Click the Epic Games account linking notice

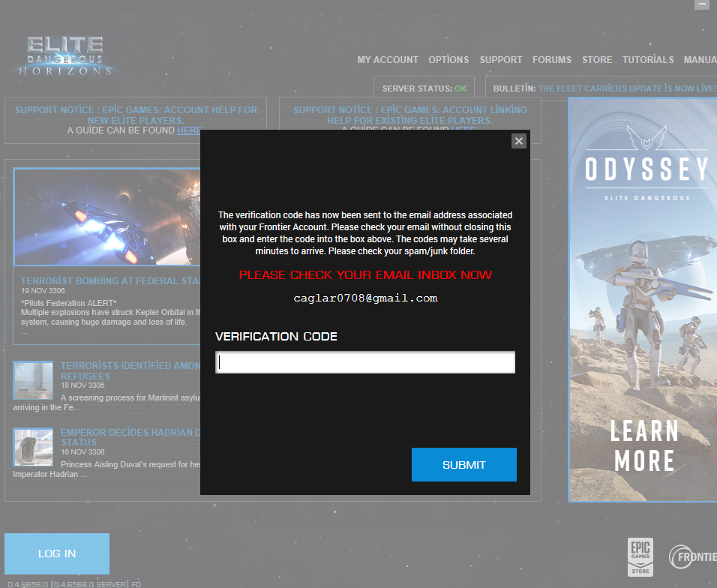click(410, 115)
